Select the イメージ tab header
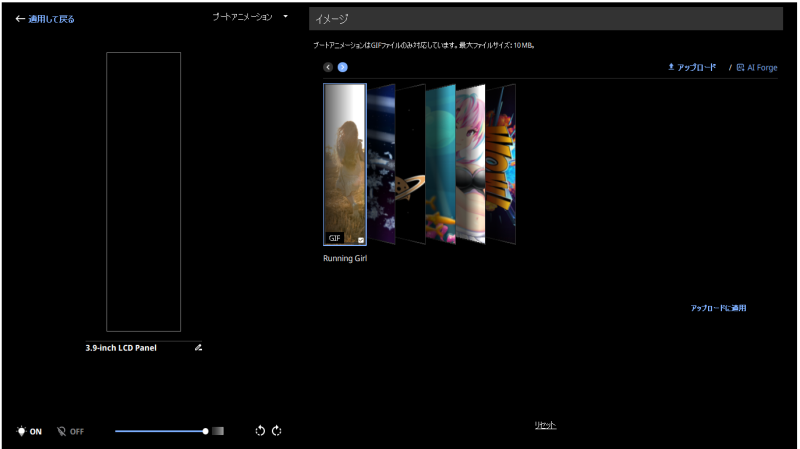This screenshot has width=800, height=449. (x=545, y=19)
